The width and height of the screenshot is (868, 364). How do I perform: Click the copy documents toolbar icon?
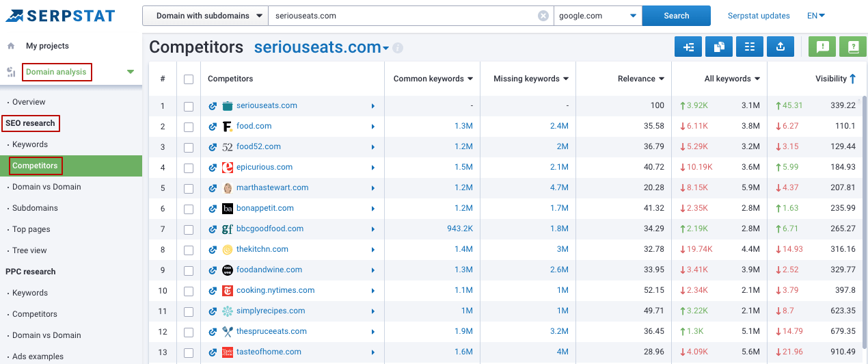tap(719, 47)
